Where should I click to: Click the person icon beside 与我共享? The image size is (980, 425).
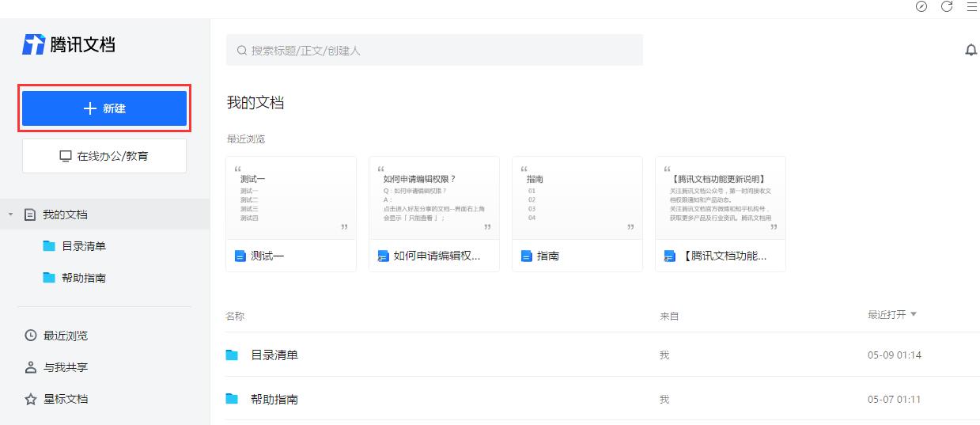(31, 367)
